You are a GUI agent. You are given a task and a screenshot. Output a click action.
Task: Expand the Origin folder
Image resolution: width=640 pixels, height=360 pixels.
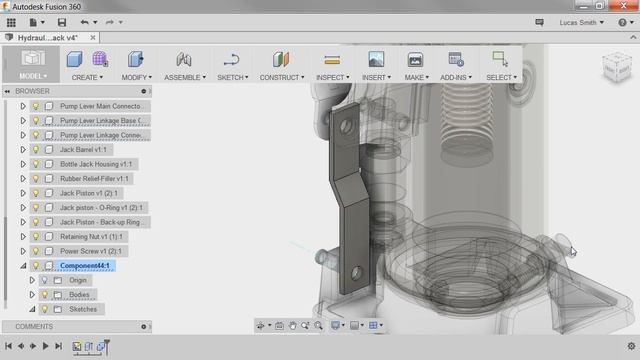click(x=32, y=280)
